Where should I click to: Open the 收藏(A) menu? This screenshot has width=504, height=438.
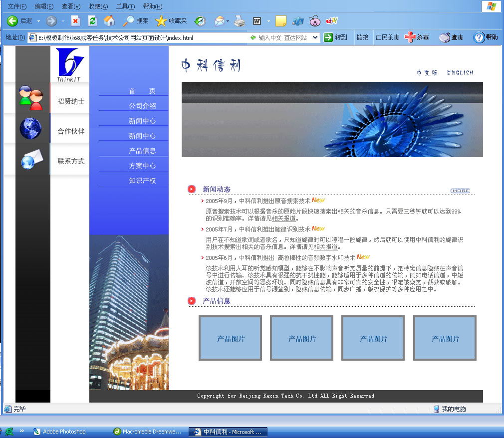pyautogui.click(x=98, y=6)
